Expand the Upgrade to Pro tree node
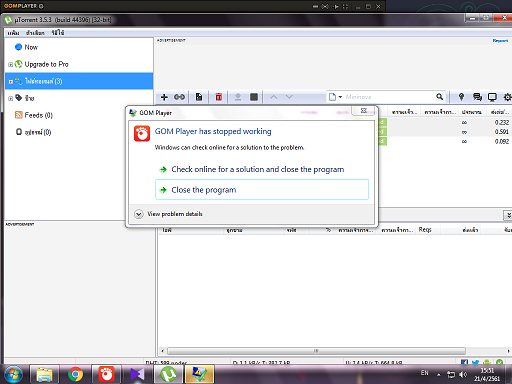Image resolution: width=512 pixels, height=384 pixels. click(10, 64)
